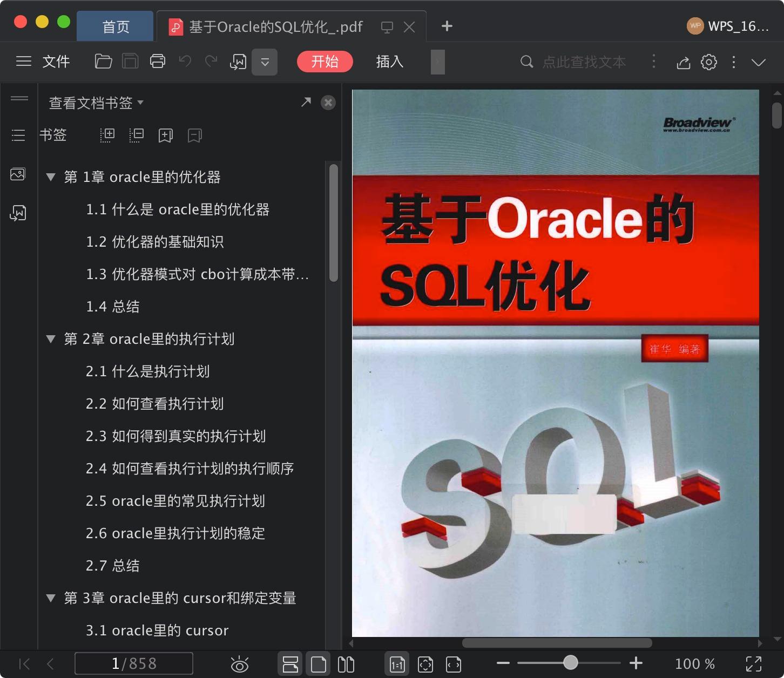The image size is (784, 678).
Task: Open bookmark 2.3 如何得到真实的执行计划
Action: point(176,436)
